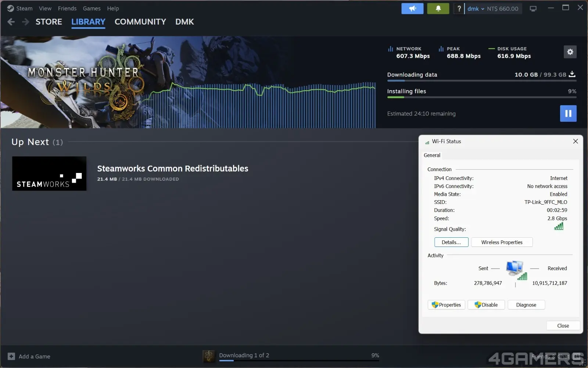Select the speed value 2.8 Gbps

click(557, 218)
